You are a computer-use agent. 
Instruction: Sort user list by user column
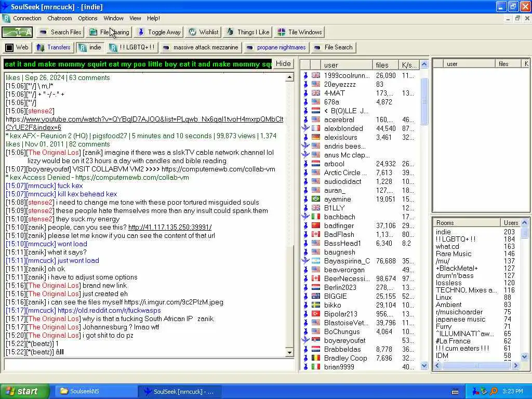coord(346,65)
